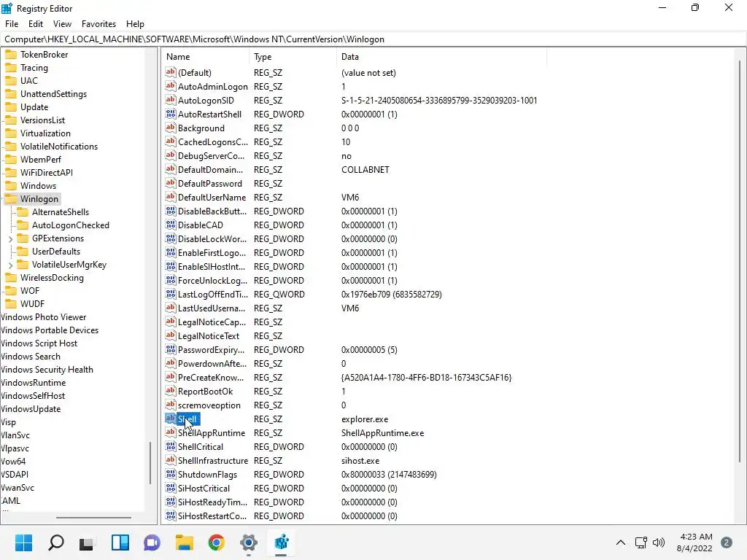747x560 pixels.
Task: Click the folder icon of WirelessDocking key
Action: [11, 278]
